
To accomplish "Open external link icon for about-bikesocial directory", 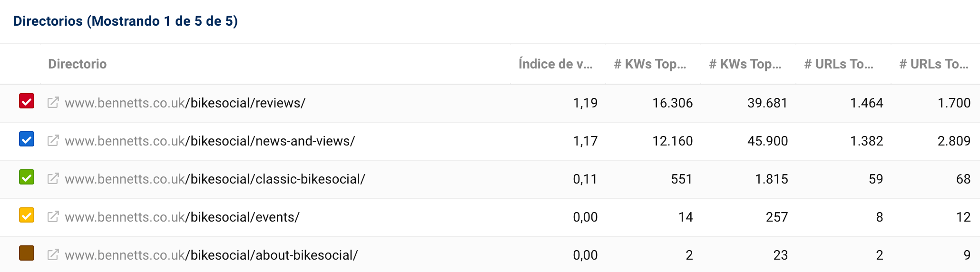I will click(53, 255).
